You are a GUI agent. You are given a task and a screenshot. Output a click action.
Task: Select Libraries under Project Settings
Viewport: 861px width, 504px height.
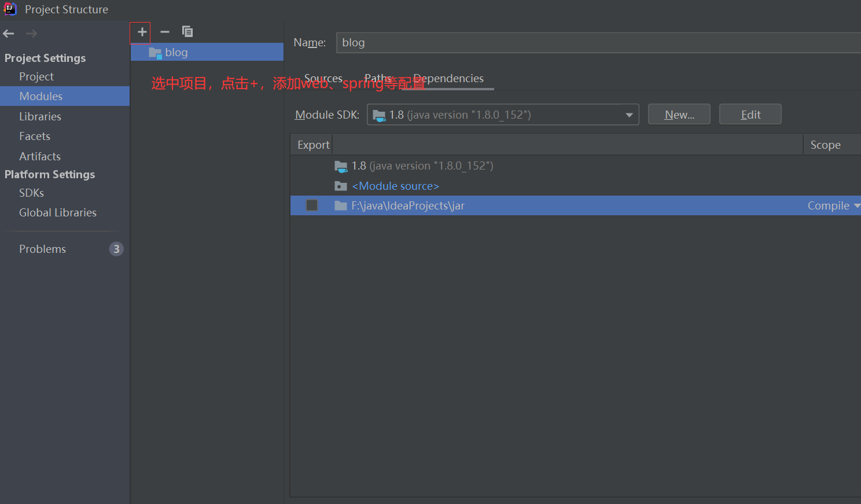[x=40, y=116]
